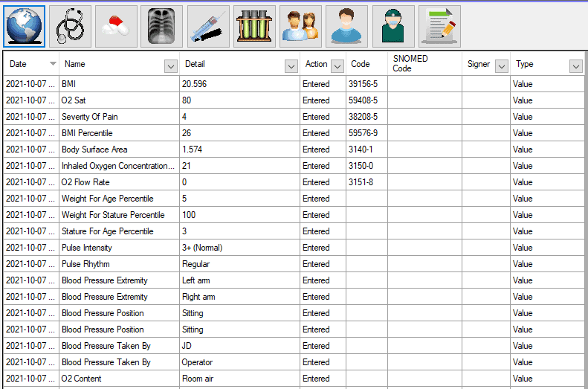
Task: Select the O2 Content row
Action: (x=294, y=379)
